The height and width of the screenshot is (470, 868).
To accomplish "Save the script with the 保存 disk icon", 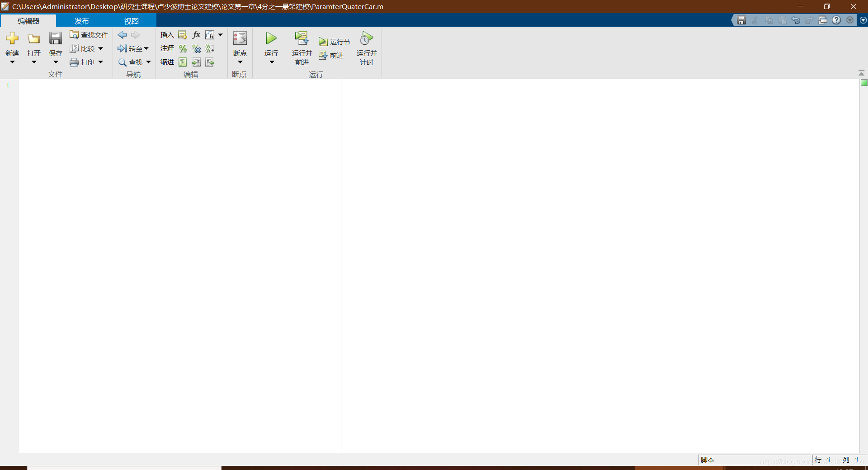I will tap(56, 38).
